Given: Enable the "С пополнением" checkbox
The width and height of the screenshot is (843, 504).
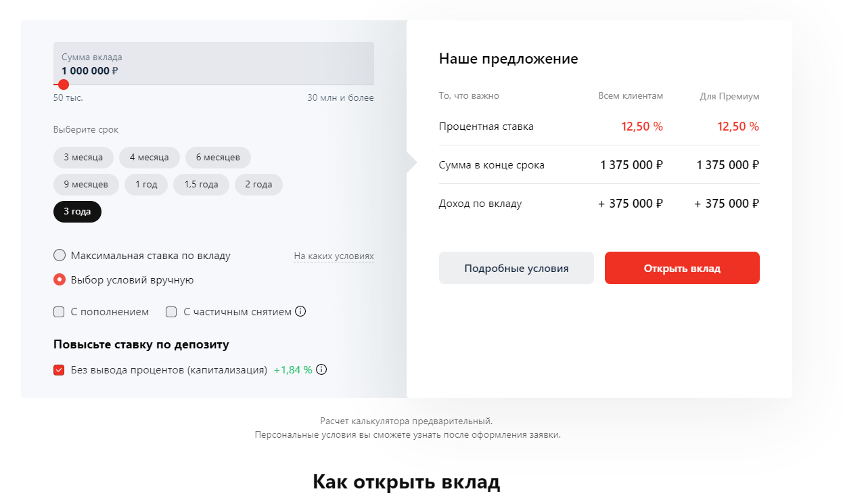Looking at the screenshot, I should pyautogui.click(x=59, y=312).
